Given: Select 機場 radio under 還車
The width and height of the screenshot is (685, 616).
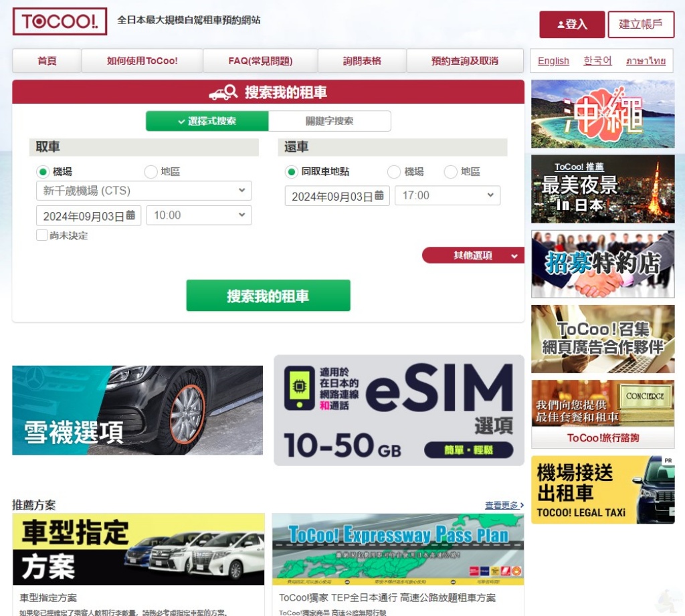Looking at the screenshot, I should (x=393, y=172).
